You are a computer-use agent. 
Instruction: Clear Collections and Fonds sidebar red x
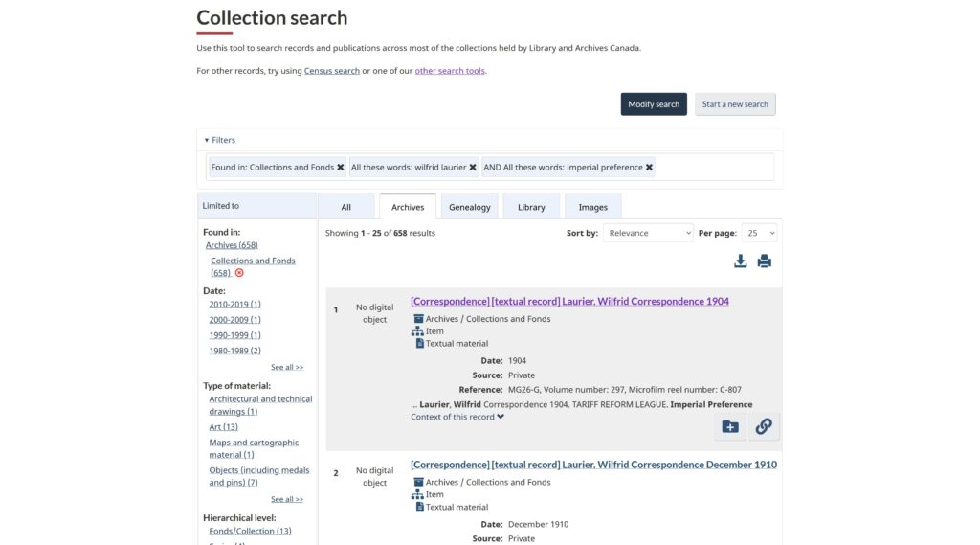[239, 273]
